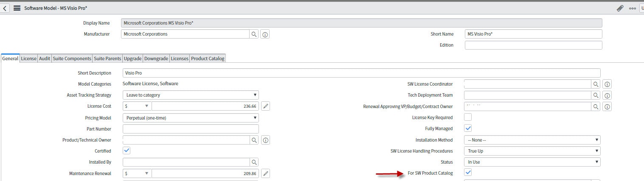
Task: Click the read-only Display Name field
Action: pos(362,23)
